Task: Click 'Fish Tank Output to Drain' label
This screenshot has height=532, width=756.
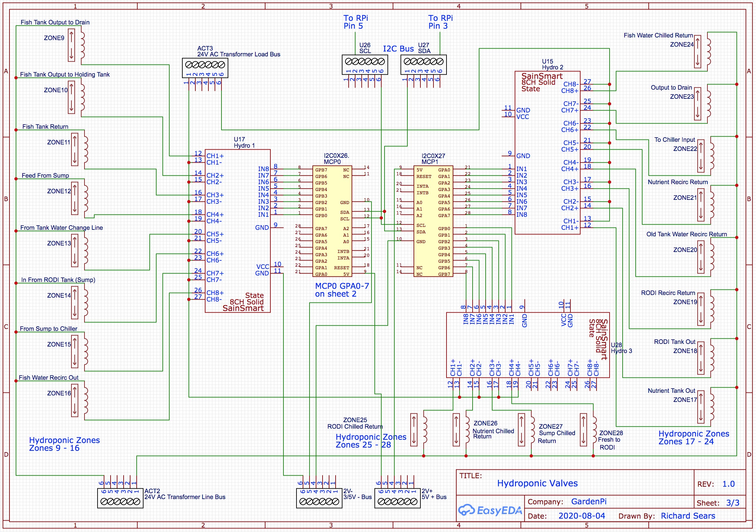Action: click(55, 22)
